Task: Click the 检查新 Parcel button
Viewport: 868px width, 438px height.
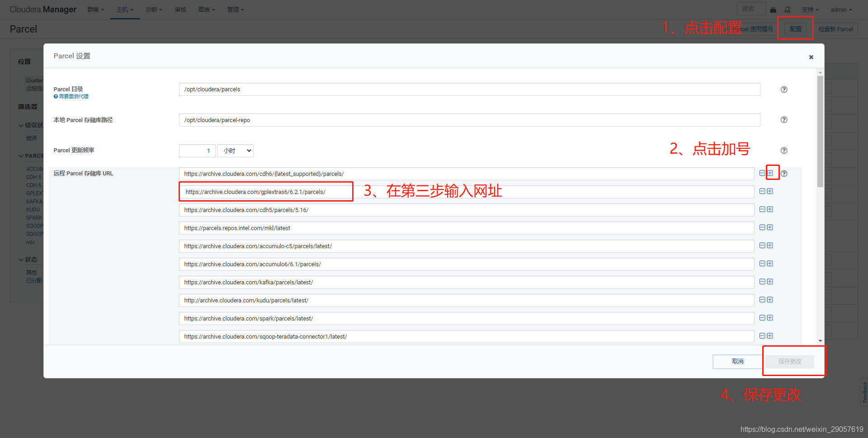Action: pyautogui.click(x=835, y=29)
